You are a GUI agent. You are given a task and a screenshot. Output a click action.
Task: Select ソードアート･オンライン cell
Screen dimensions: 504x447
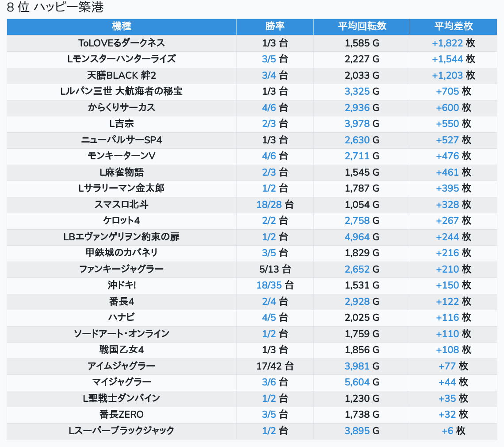click(122, 334)
